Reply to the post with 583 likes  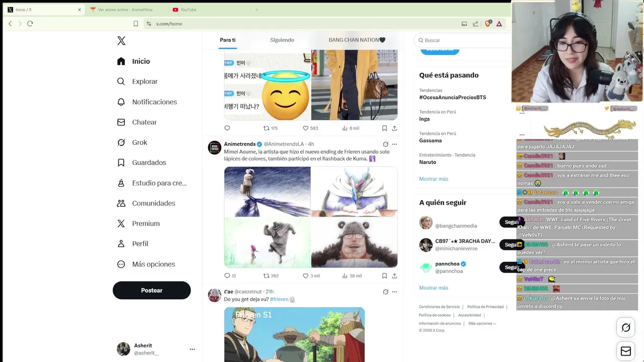[227, 128]
